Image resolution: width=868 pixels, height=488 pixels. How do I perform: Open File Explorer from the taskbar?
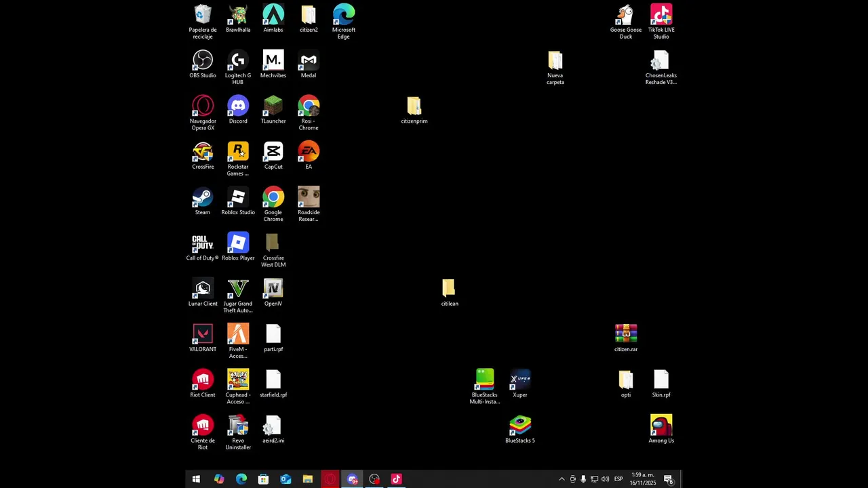point(308,479)
